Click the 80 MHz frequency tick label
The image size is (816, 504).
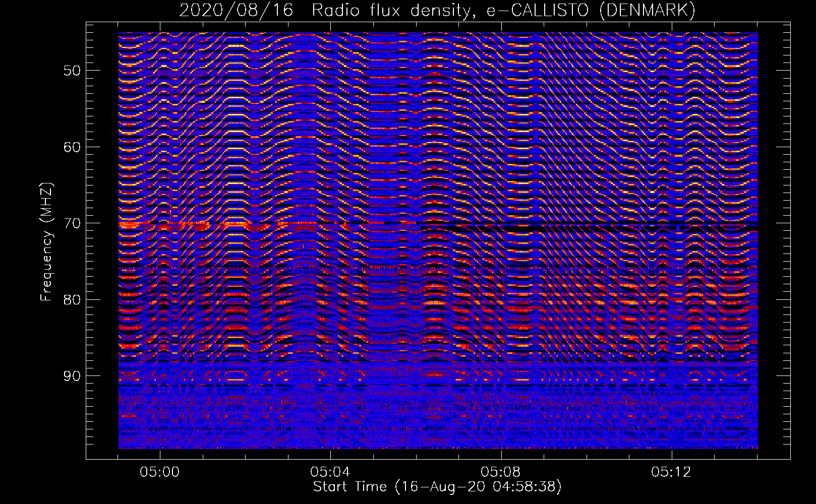[72, 300]
